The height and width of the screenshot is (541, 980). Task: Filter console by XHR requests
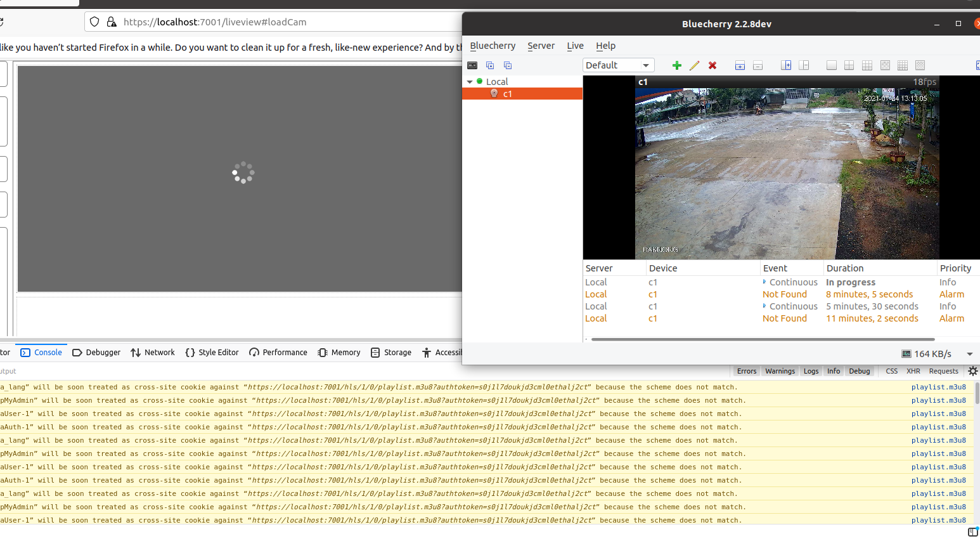tap(913, 371)
